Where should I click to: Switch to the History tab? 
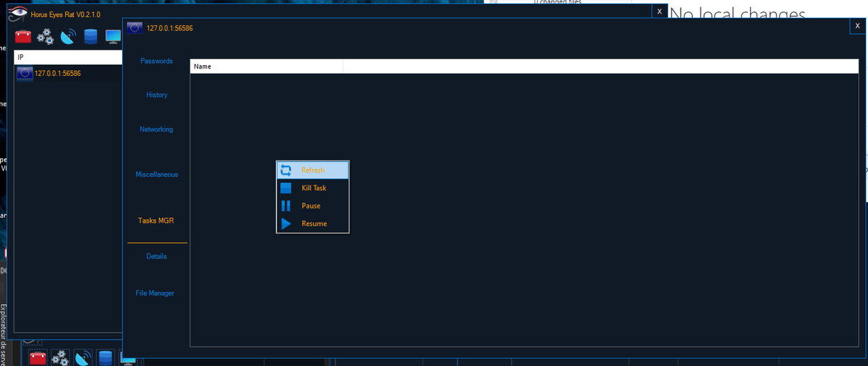157,95
